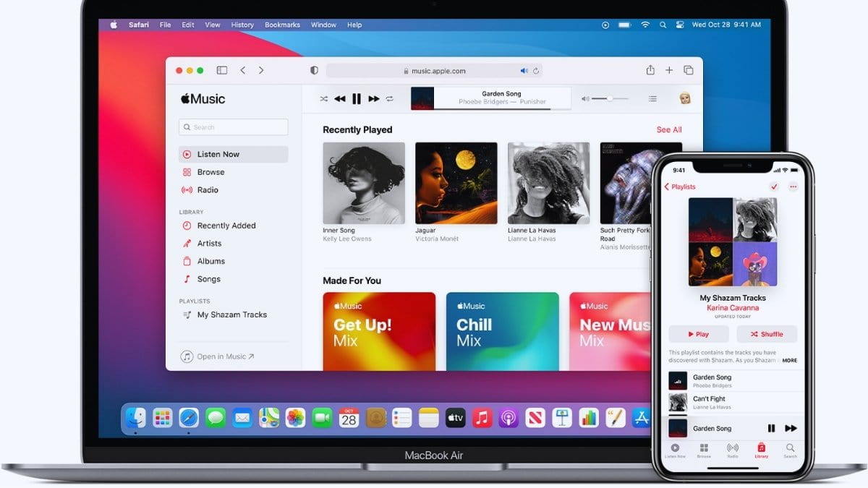Open Maps from the Dock
The image size is (868, 488).
coord(269,417)
